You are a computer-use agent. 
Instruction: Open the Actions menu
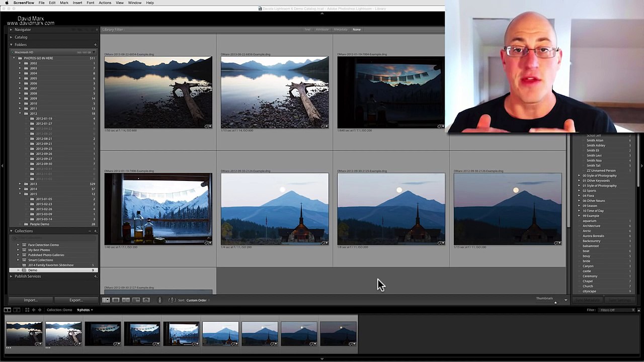tap(105, 3)
